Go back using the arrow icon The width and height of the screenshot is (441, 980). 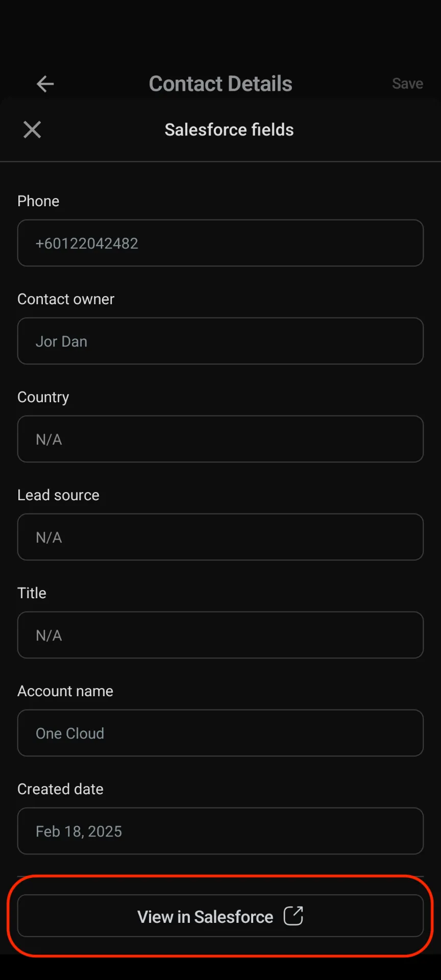coord(45,84)
